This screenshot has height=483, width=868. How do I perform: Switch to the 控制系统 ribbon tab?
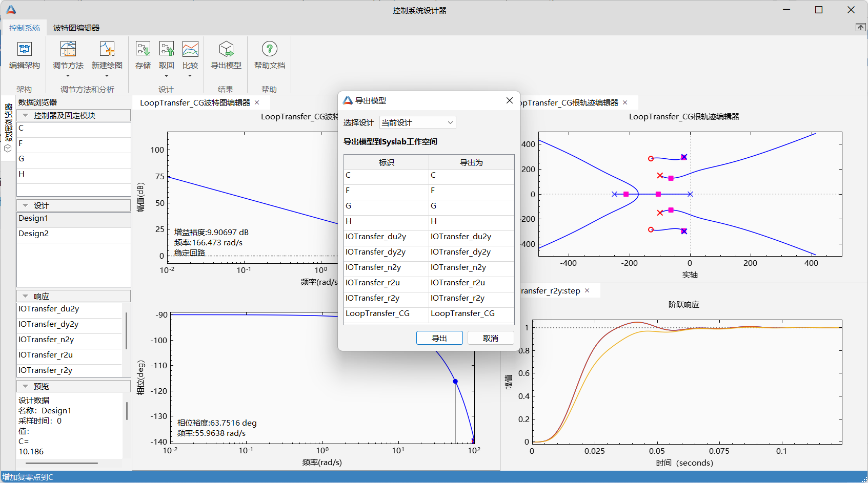pos(25,28)
